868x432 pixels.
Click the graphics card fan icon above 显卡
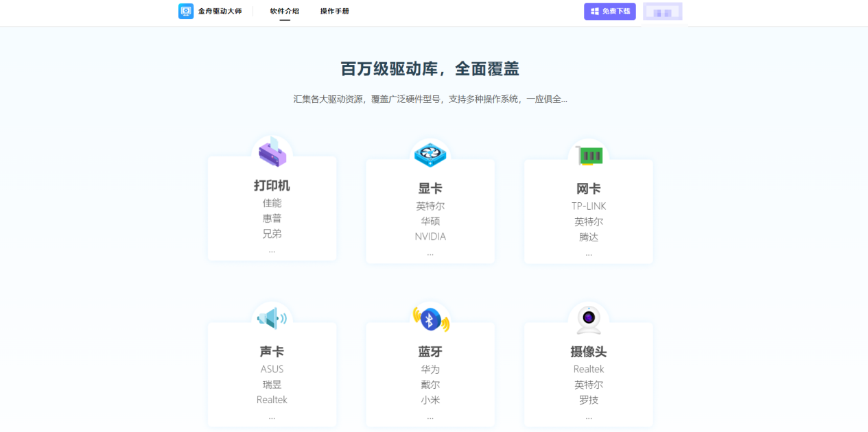pos(430,156)
